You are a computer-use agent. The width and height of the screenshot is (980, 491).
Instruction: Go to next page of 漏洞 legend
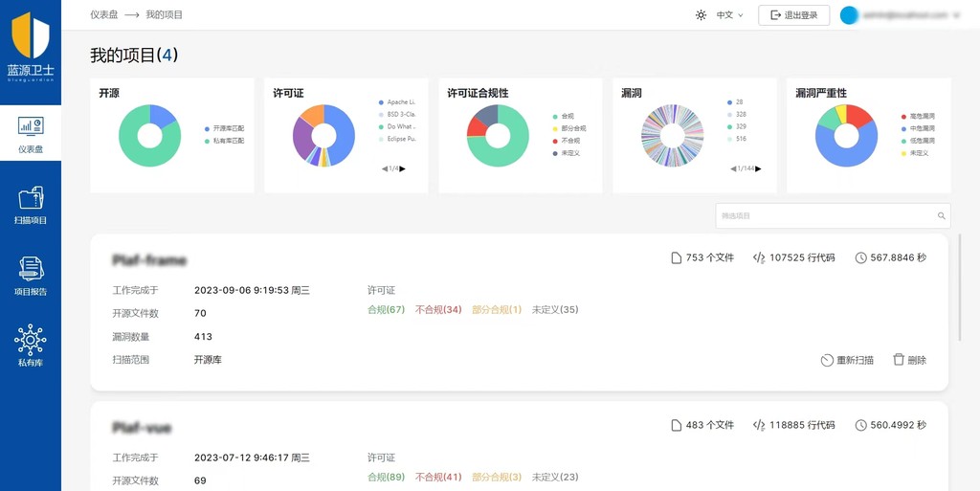[x=760, y=168]
